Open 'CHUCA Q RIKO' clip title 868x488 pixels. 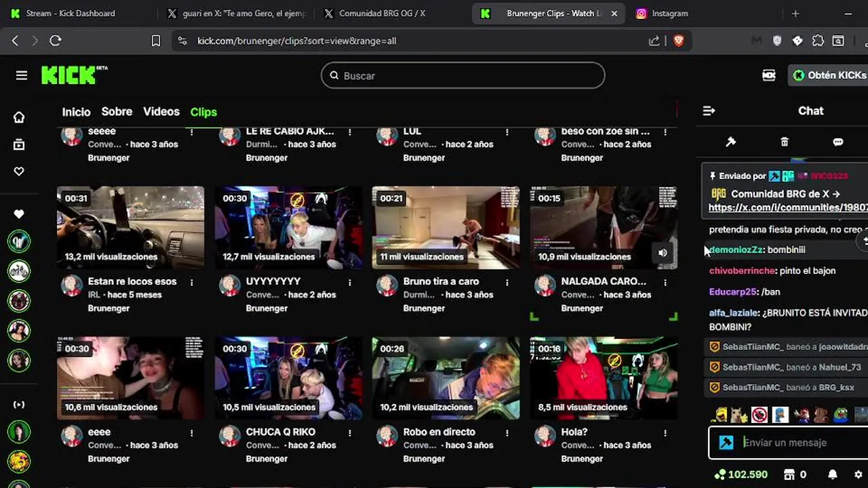[x=280, y=432]
